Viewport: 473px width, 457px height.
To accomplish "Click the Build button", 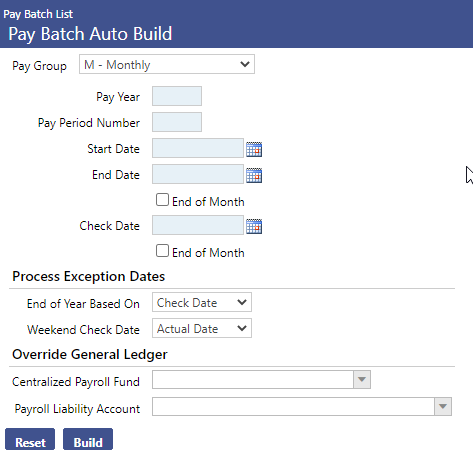I will [88, 439].
